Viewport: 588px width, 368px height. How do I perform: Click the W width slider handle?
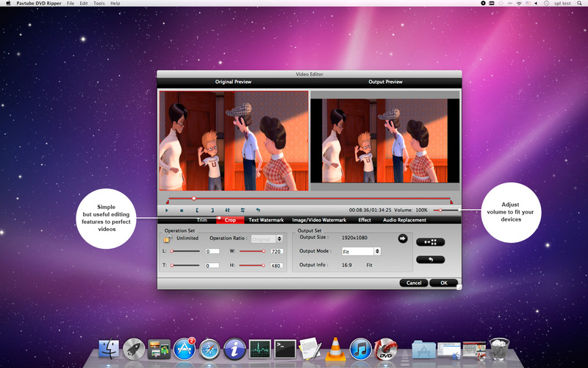tap(264, 251)
